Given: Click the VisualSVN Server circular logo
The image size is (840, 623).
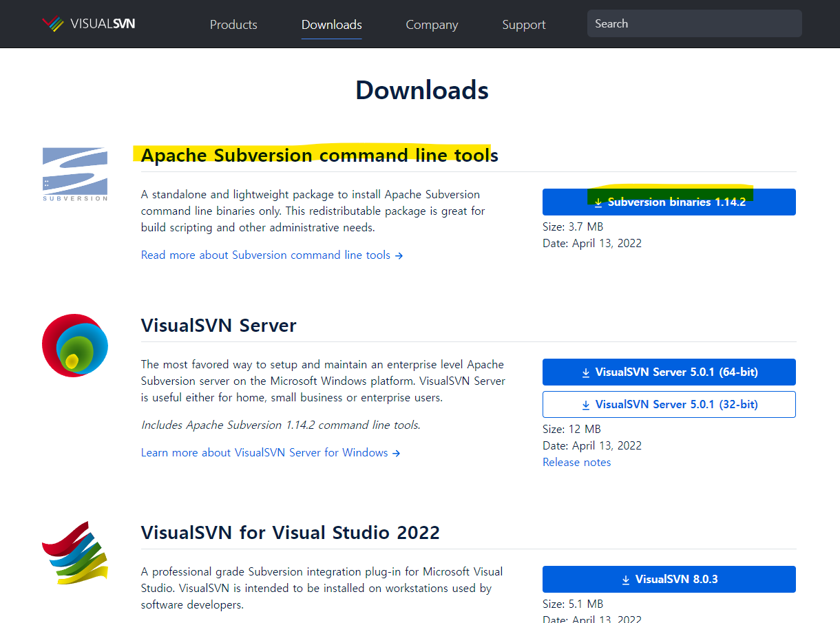Looking at the screenshot, I should pyautogui.click(x=75, y=346).
